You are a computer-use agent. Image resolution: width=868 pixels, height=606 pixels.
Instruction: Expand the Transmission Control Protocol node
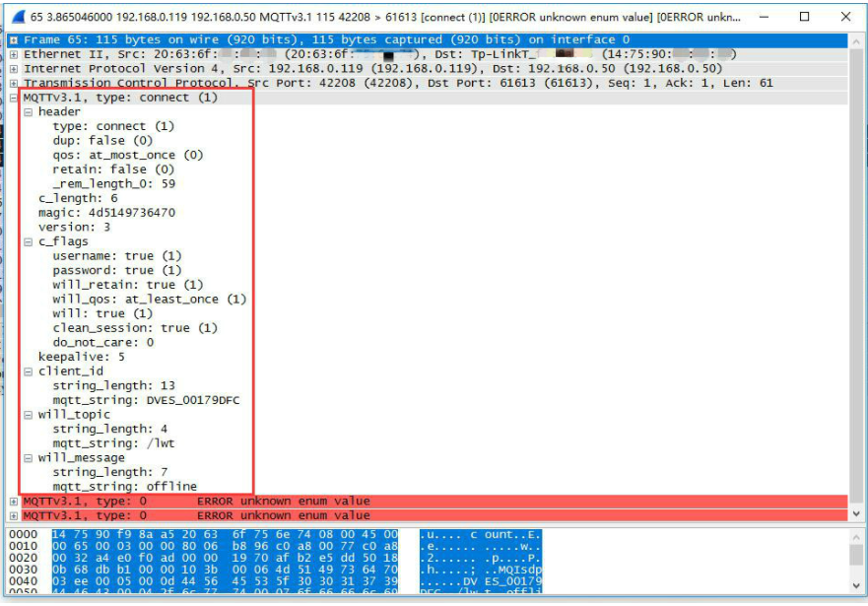coord(14,83)
